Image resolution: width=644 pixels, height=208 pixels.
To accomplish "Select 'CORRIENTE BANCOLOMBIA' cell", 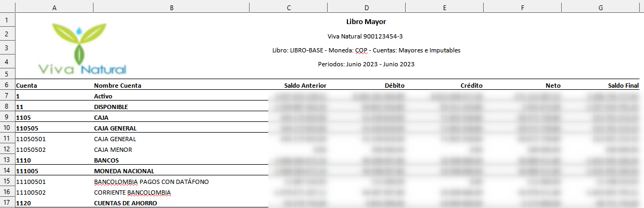I will tap(171, 192).
